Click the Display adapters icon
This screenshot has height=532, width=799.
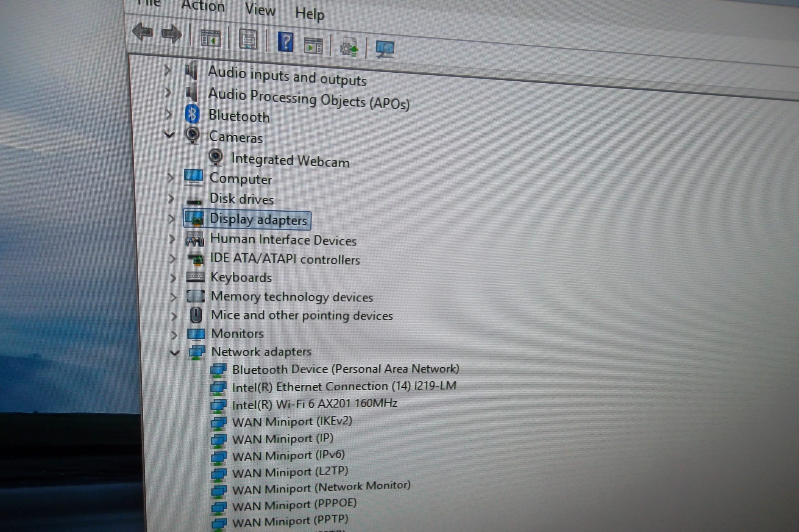(x=194, y=218)
